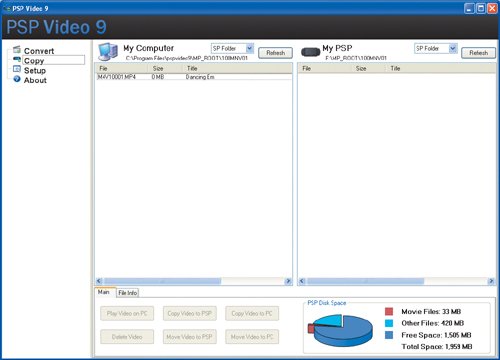Click the red Movie Files color swatch

(389, 312)
